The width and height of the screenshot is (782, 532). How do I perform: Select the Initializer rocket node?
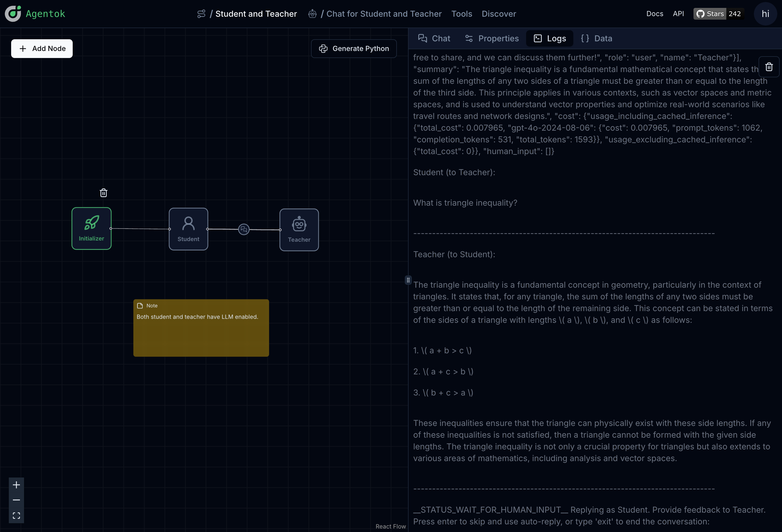click(91, 228)
